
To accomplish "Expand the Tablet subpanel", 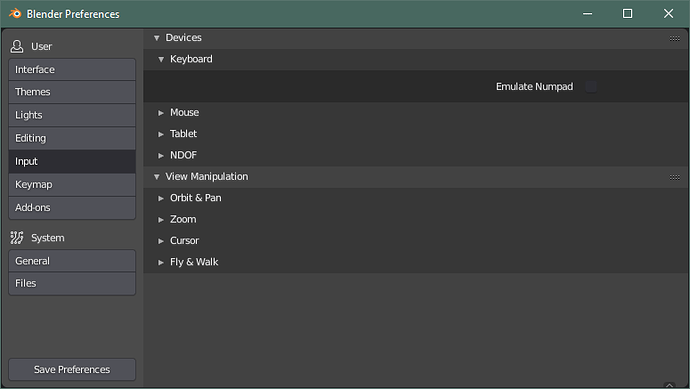I will click(161, 134).
